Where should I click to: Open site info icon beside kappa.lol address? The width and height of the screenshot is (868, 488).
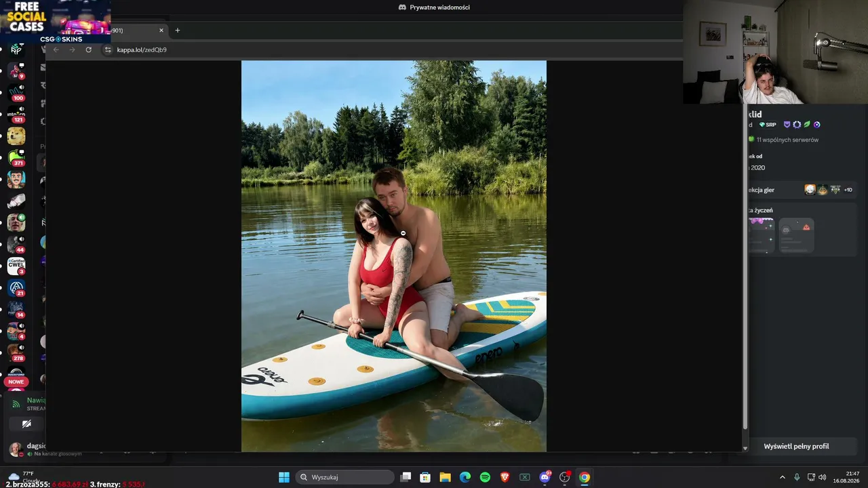pos(107,49)
